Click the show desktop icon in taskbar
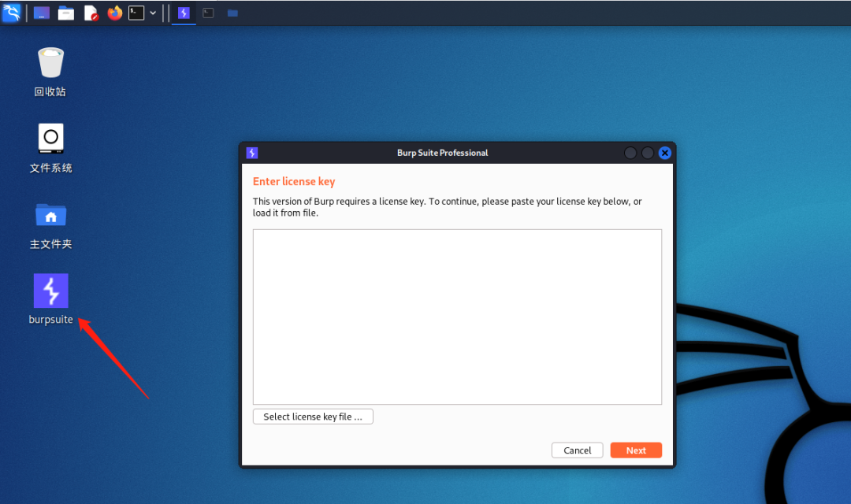The width and height of the screenshot is (851, 504). click(x=41, y=13)
